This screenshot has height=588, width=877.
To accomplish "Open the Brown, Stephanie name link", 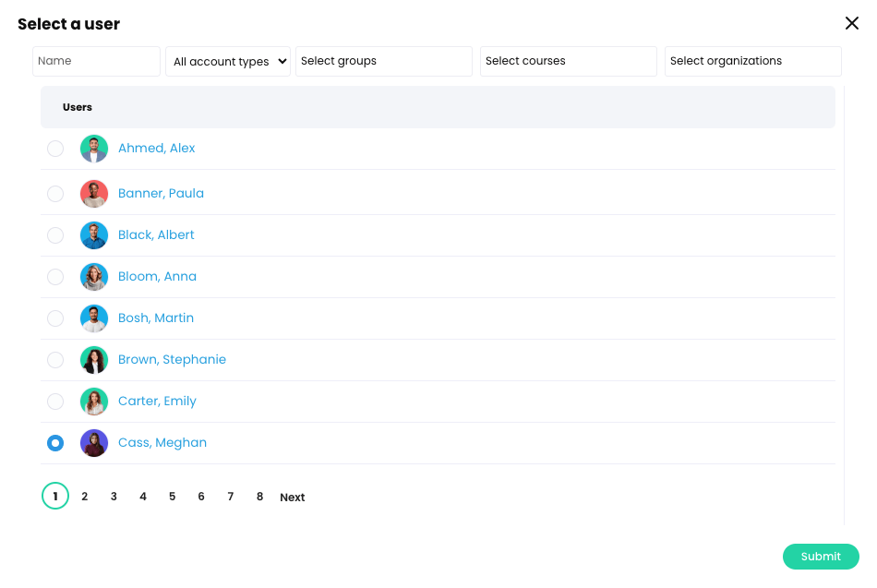I will (173, 360).
